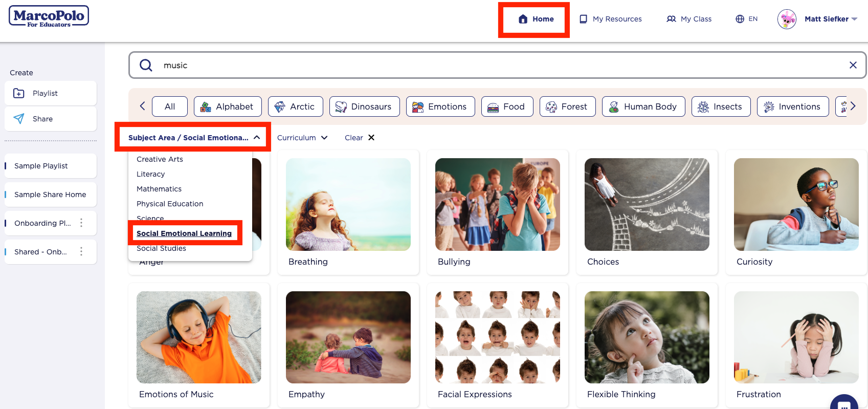This screenshot has width=868, height=409.
Task: Open the Sample Playlist item
Action: [51, 166]
